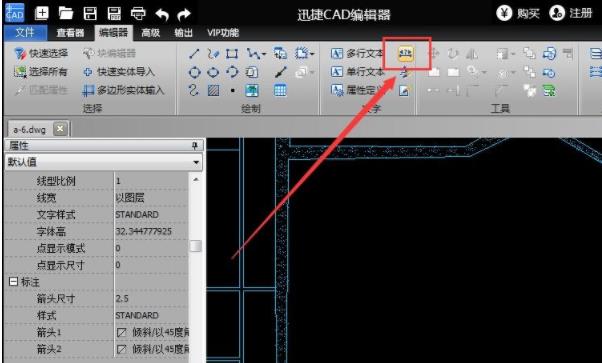Click the green layers icon in 工具 group
Image resolution: width=602 pixels, height=363 pixels.
click(x=550, y=91)
